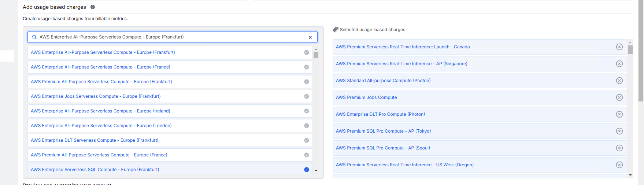
Task: Remove AWS Enterprise DLT Pro Compute (Photon) charge
Action: pos(619,114)
